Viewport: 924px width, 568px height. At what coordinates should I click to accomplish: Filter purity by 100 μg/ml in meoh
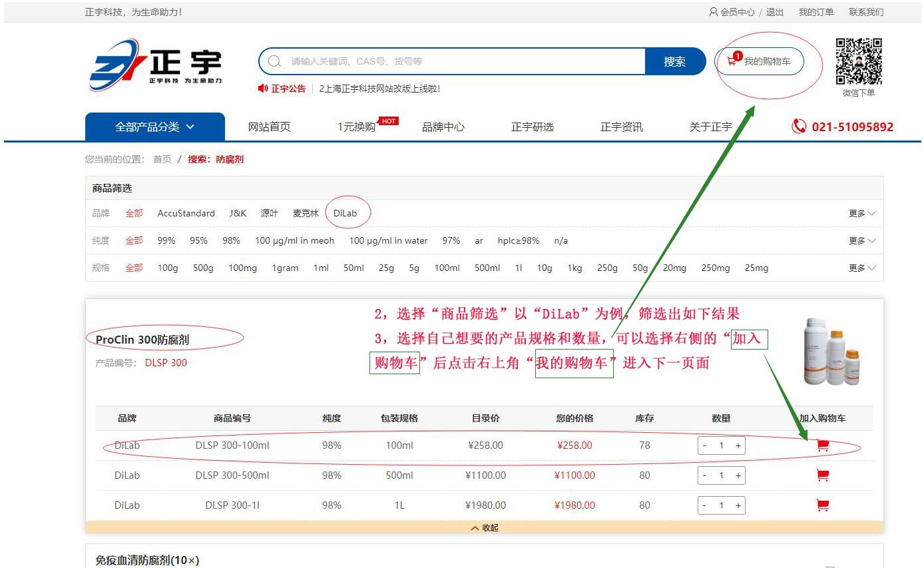point(295,240)
